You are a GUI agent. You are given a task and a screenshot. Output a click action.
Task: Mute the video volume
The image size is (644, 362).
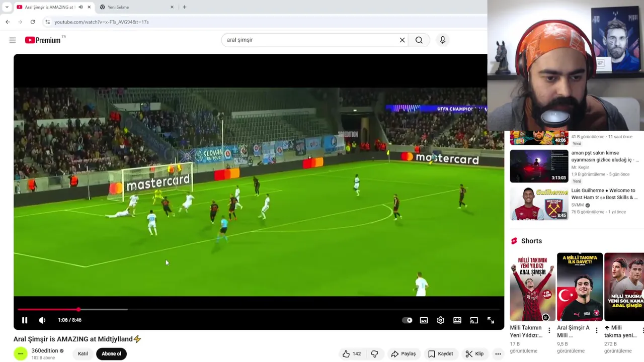[42, 320]
